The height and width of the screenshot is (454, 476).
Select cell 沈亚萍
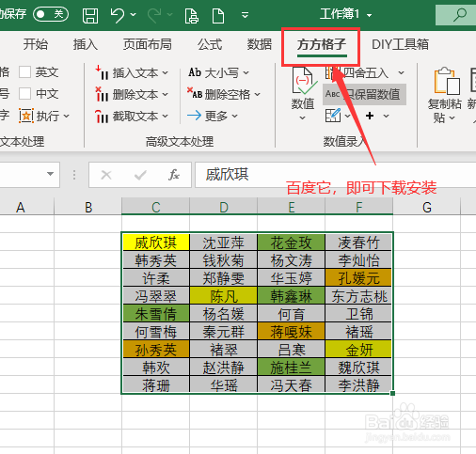[224, 243]
